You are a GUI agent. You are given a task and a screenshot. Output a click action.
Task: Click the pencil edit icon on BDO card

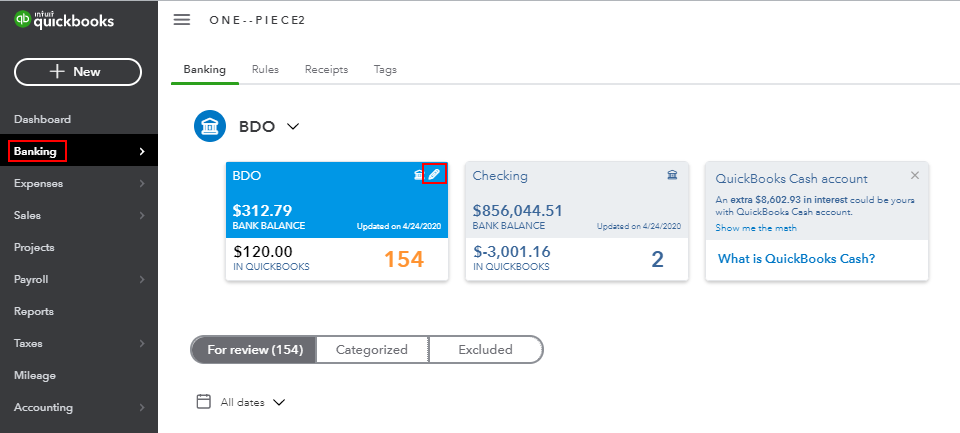[x=434, y=175]
